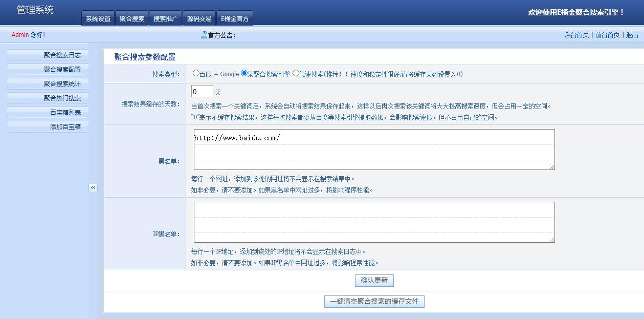Go to 后台首页 link
The image size is (644, 319).
576,35
